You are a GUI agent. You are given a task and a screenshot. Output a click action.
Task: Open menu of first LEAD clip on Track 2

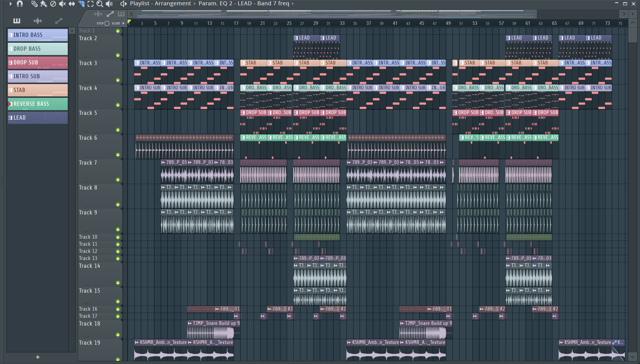pyautogui.click(x=296, y=38)
